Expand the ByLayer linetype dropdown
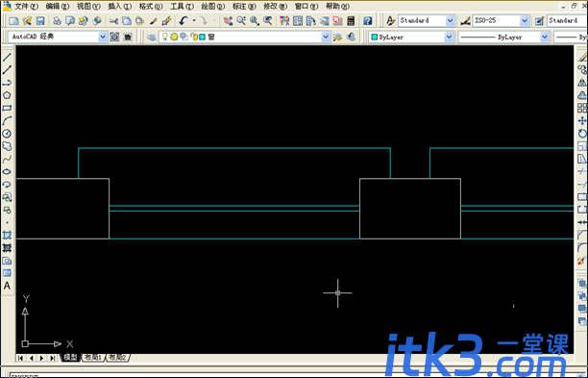Image resolution: width=588 pixels, height=378 pixels. tap(545, 37)
